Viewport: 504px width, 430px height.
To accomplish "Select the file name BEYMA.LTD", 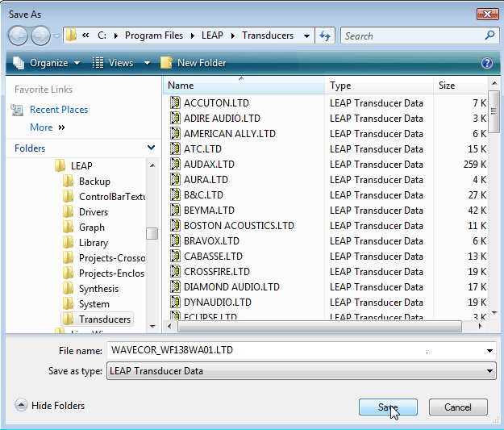I will pos(209,211).
